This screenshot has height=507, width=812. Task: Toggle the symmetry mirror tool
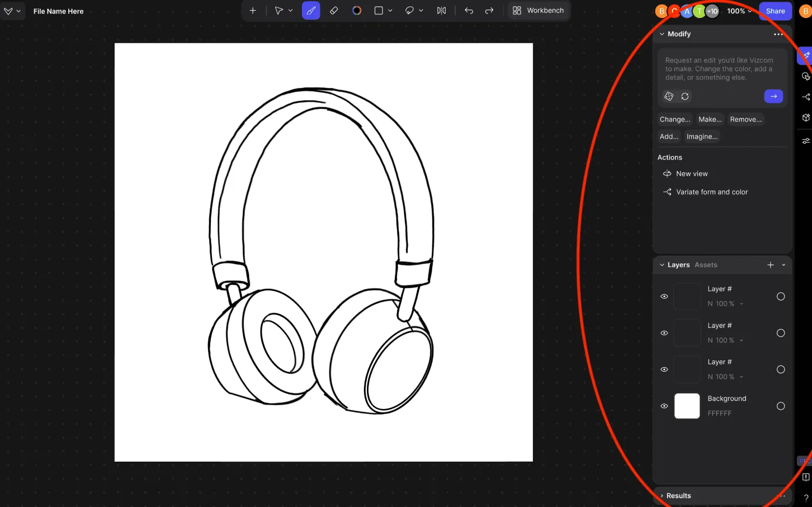[441, 11]
